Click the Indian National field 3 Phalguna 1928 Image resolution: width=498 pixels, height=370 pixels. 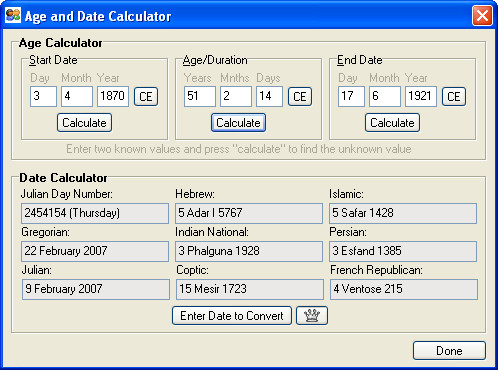point(249,251)
